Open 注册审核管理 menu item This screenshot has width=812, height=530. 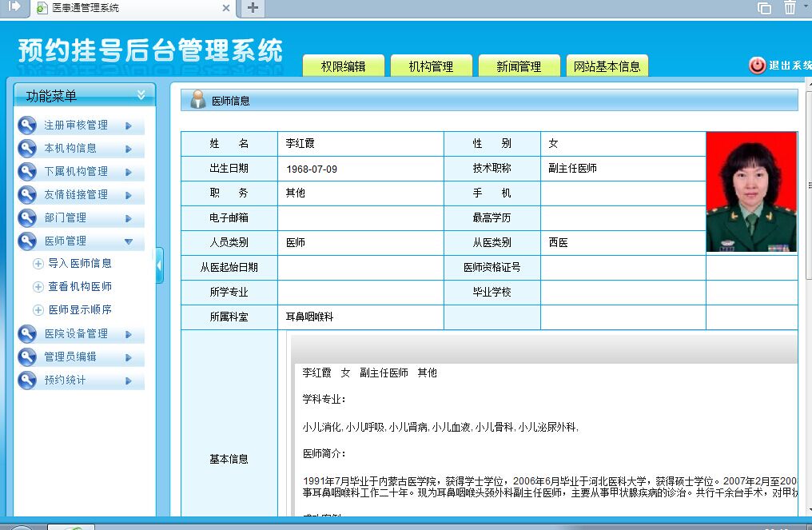pos(76,126)
